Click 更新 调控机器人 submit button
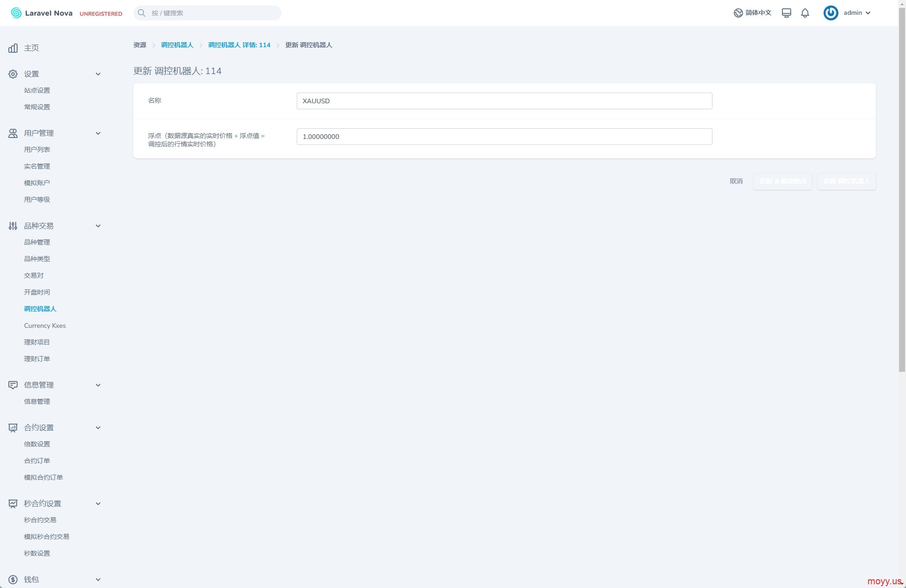The height and width of the screenshot is (588, 906). 846,181
